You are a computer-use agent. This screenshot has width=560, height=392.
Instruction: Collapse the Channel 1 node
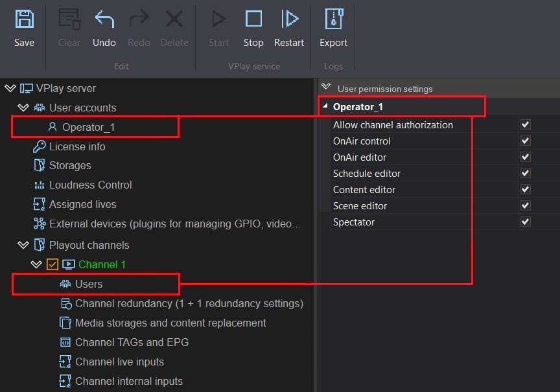[36, 264]
